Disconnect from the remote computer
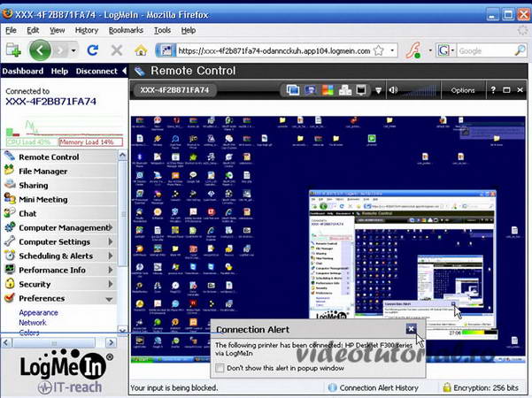 click(96, 71)
